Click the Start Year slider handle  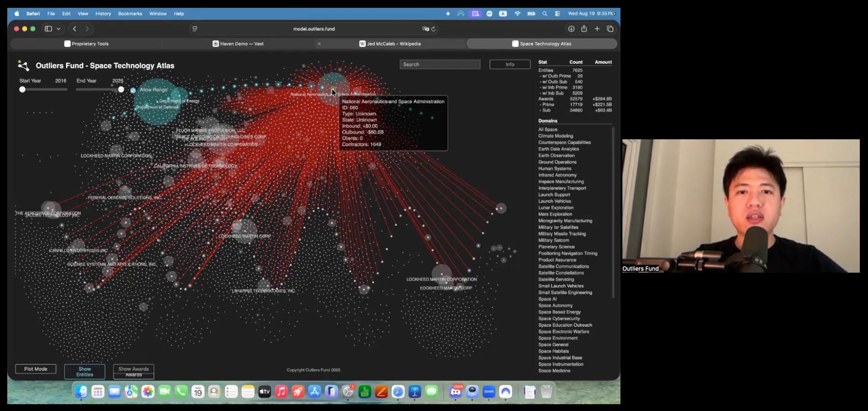[22, 89]
